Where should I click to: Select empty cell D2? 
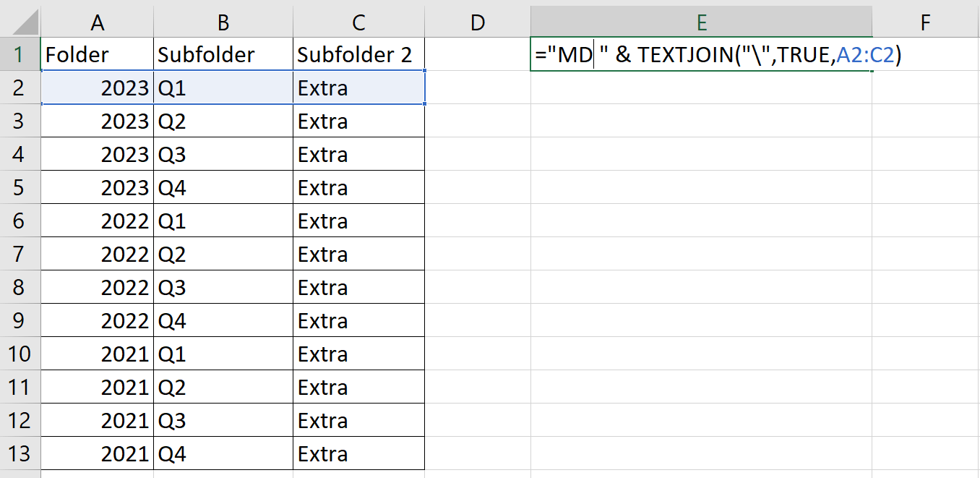tap(477, 87)
